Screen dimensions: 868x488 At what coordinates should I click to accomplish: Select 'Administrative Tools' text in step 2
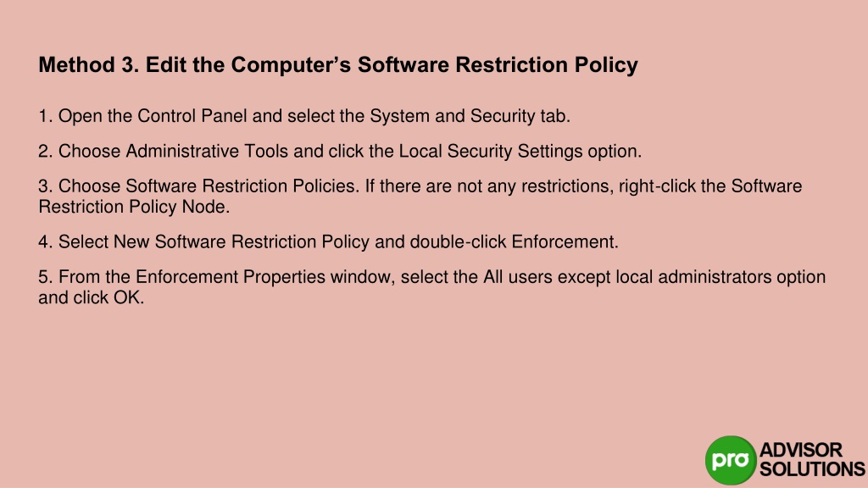(207, 151)
